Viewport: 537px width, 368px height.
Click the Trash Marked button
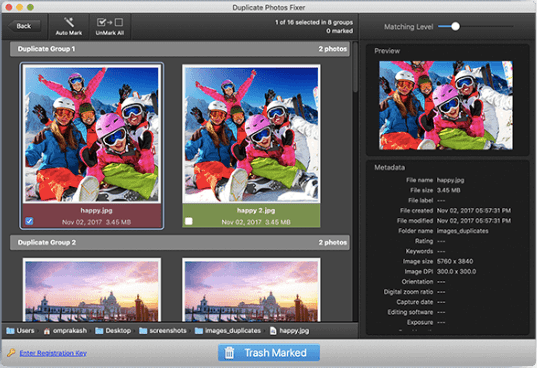pyautogui.click(x=269, y=353)
